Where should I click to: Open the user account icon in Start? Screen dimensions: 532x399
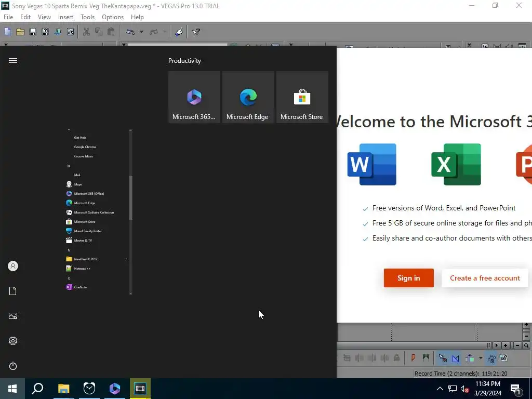(13, 266)
